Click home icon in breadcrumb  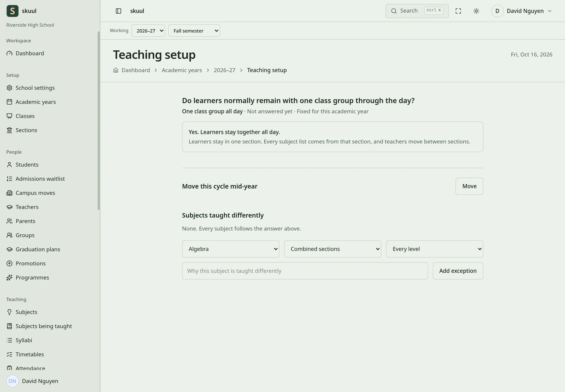point(116,70)
